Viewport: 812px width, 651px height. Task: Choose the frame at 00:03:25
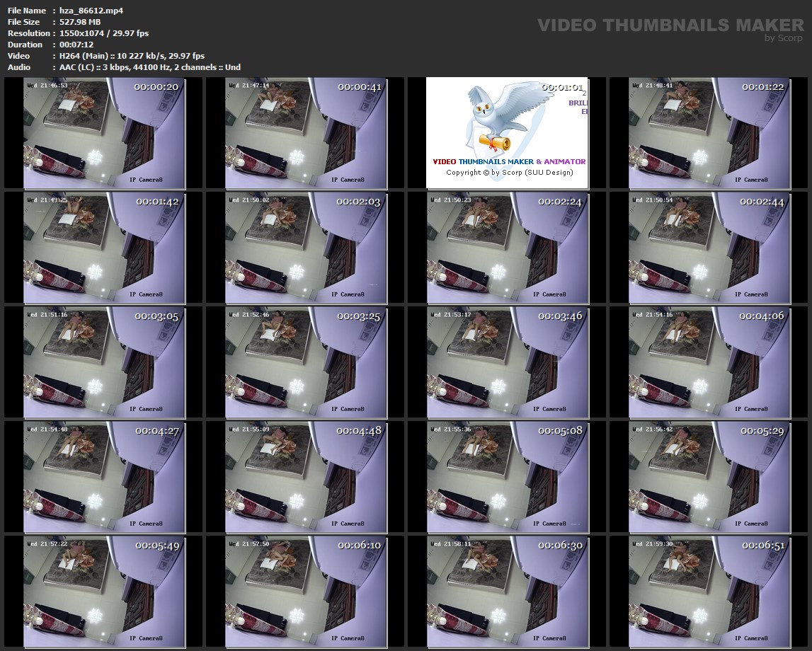click(306, 363)
